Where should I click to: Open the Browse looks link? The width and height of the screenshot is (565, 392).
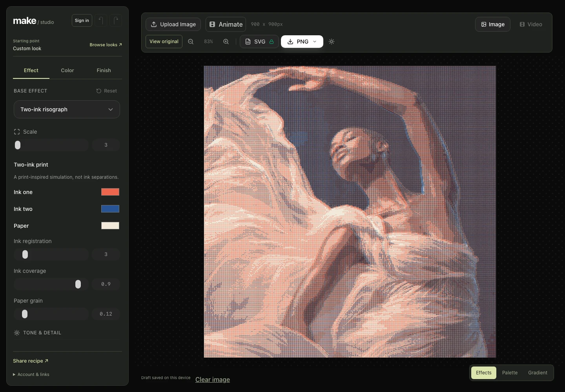click(x=106, y=45)
